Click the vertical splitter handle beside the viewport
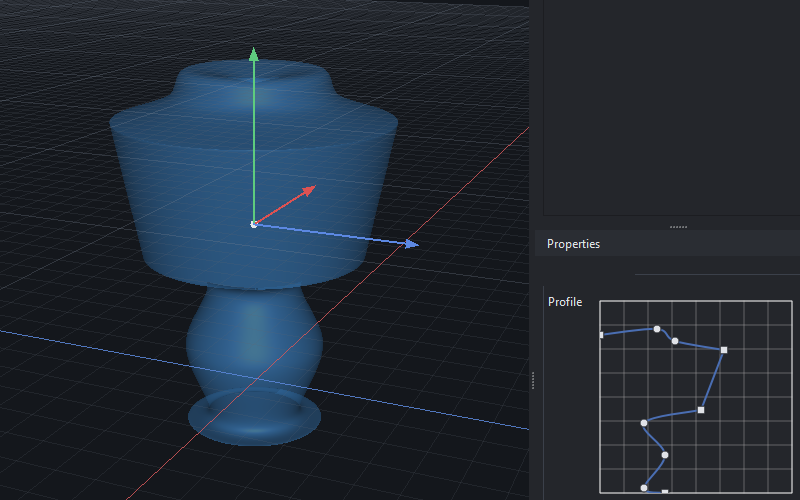This screenshot has width=800, height=500. point(533,380)
